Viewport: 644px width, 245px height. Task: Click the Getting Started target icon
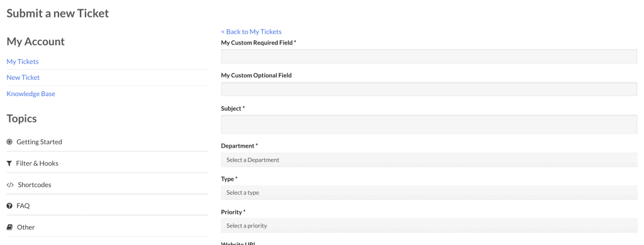click(9, 142)
